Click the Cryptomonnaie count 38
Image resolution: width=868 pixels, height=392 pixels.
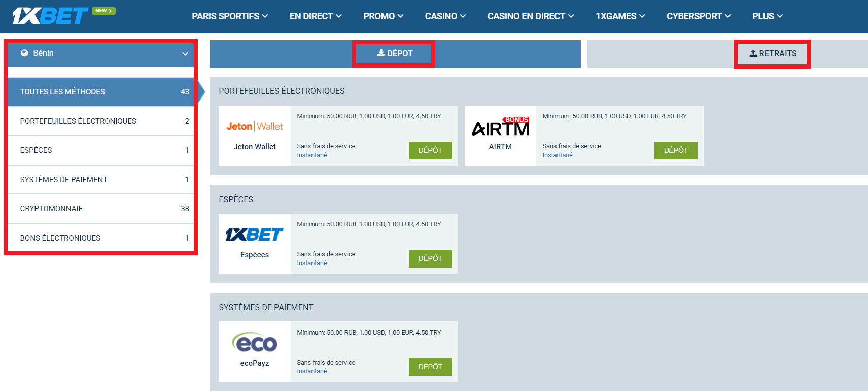pyautogui.click(x=185, y=209)
